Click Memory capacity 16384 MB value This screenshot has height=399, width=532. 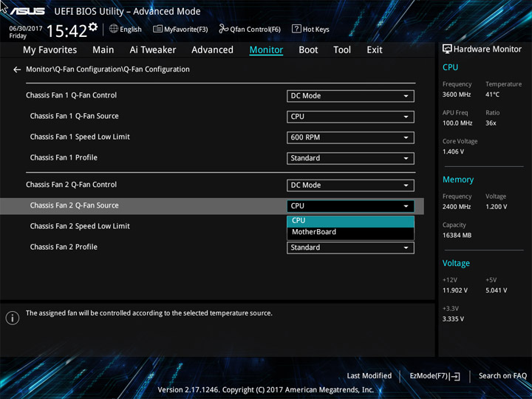(x=457, y=236)
